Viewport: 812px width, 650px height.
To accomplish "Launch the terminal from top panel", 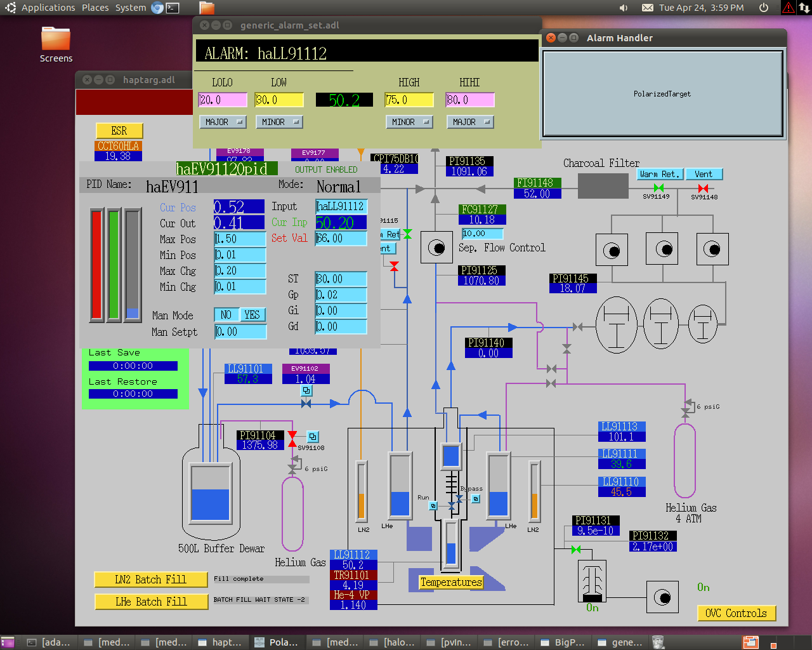I will click(173, 8).
